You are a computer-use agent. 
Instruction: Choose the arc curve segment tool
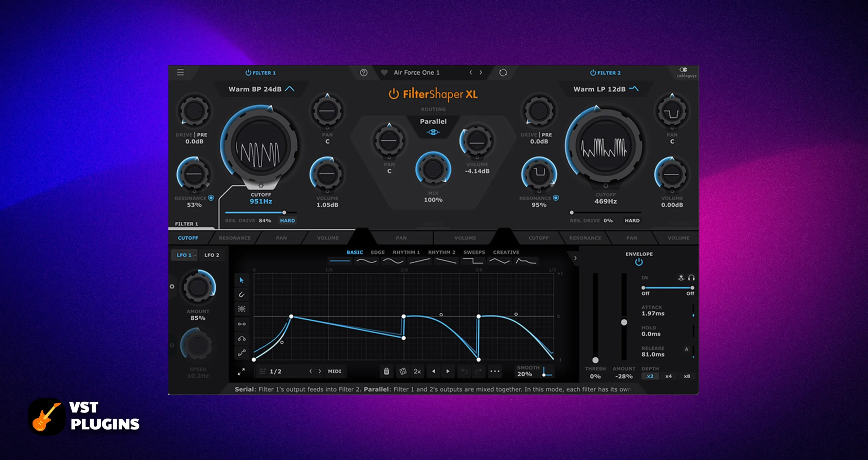(x=241, y=339)
